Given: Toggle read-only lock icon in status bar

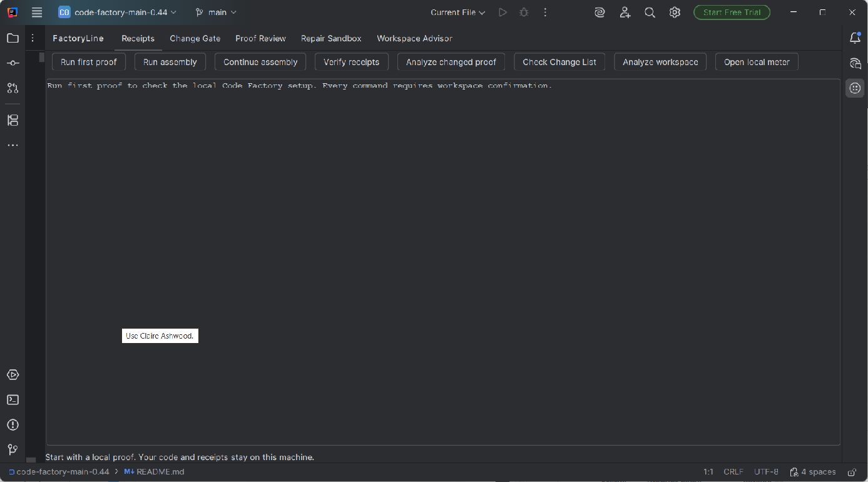Looking at the screenshot, I should 852,472.
